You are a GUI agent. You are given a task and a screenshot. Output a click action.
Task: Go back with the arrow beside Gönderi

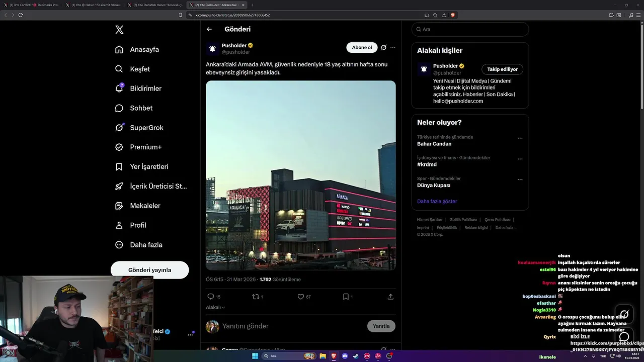pos(209,29)
